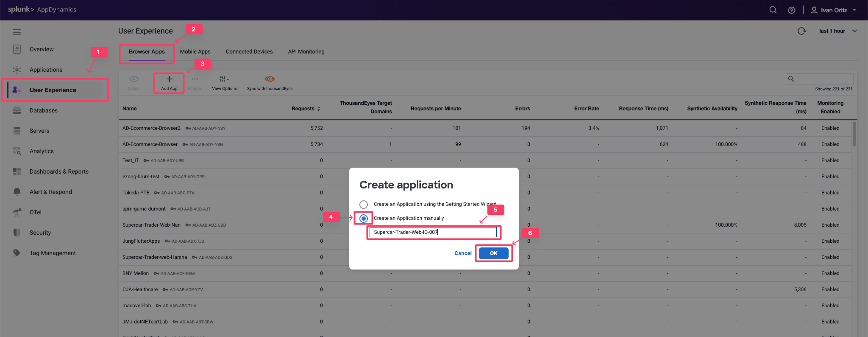This screenshot has width=868, height=337.
Task: Open the Databases sidebar icon
Action: click(x=17, y=110)
